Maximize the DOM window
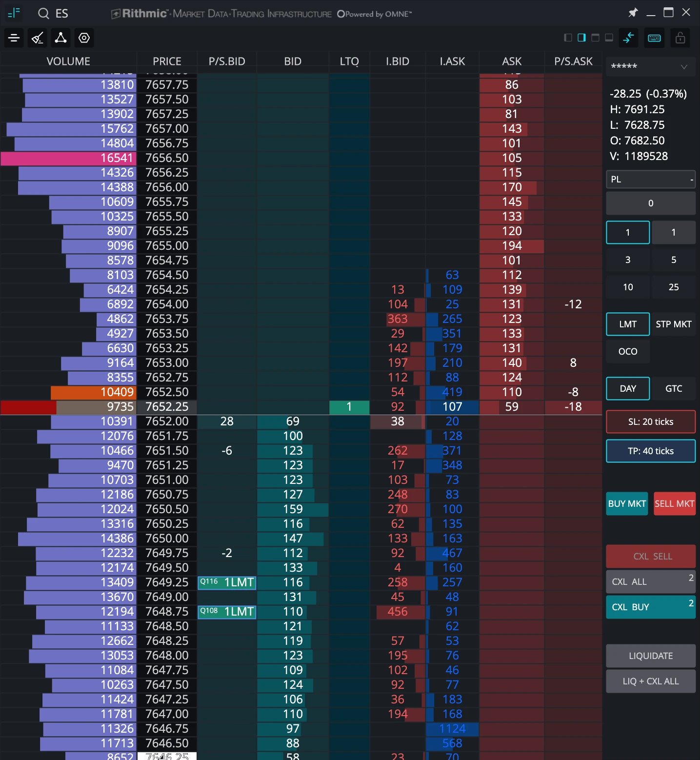The width and height of the screenshot is (700, 760). [x=668, y=13]
